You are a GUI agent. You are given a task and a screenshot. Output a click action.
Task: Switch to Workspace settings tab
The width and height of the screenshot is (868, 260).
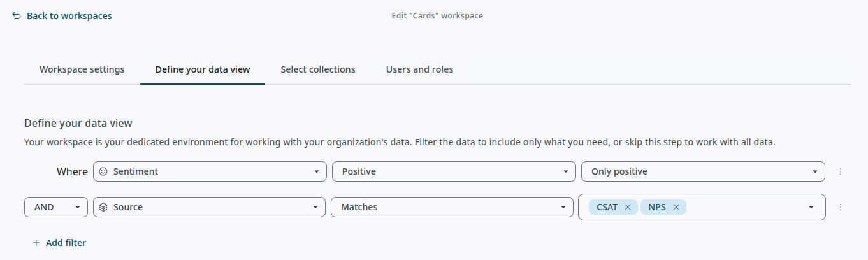[82, 69]
